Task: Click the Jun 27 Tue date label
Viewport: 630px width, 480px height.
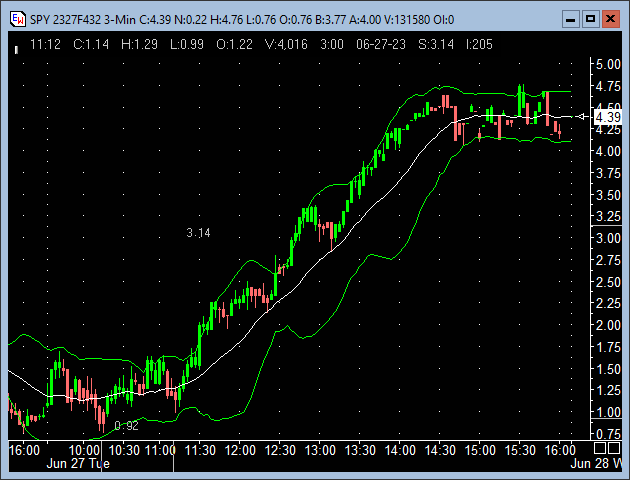Action: 78,464
